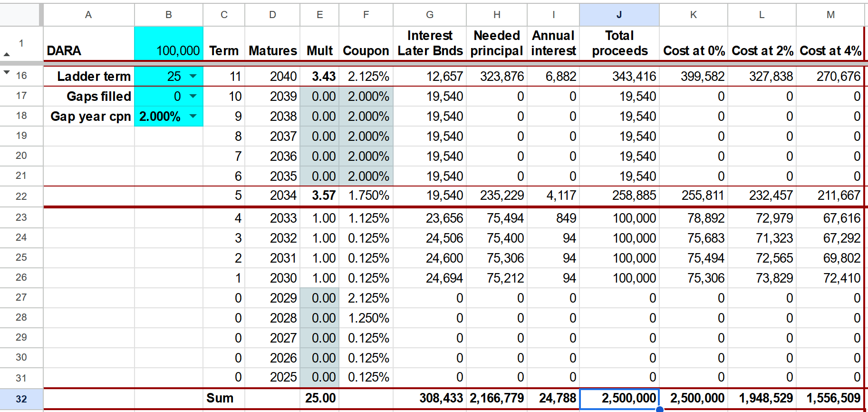Open the Gap year cpn dropdown arrow
Viewport: 868px width, 412px height.
coord(193,116)
